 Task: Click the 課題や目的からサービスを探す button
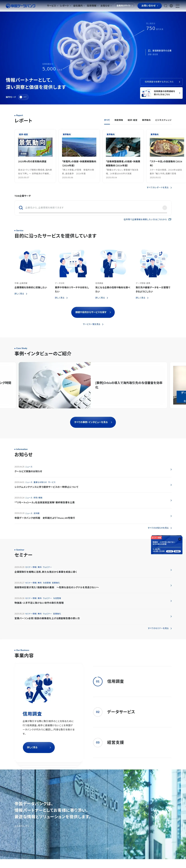[93, 312]
